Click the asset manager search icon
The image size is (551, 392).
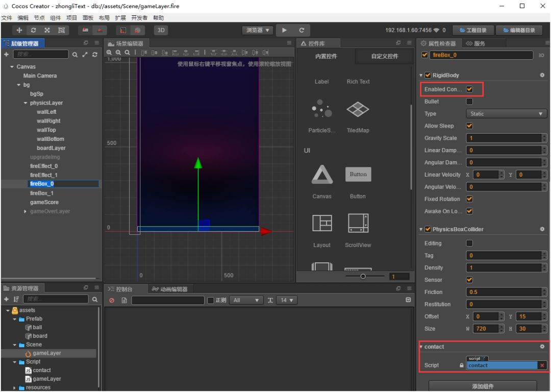pyautogui.click(x=95, y=300)
